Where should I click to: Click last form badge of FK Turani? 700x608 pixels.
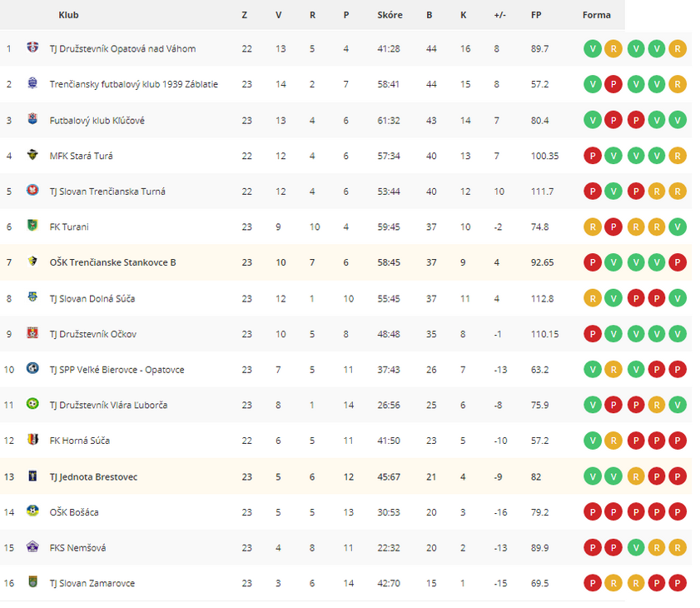pyautogui.click(x=678, y=227)
